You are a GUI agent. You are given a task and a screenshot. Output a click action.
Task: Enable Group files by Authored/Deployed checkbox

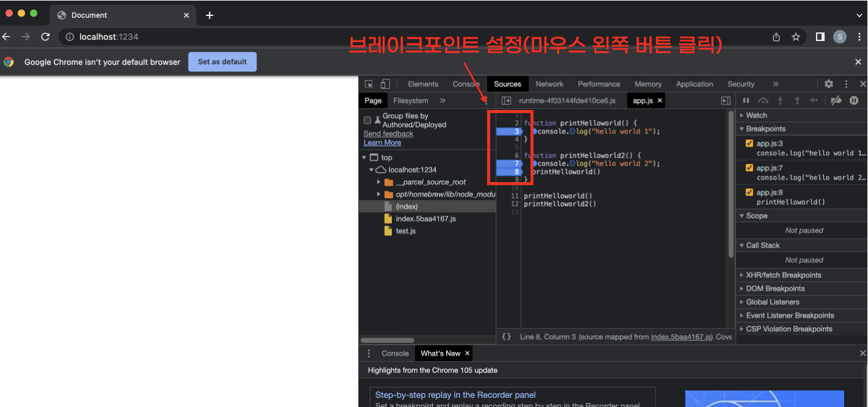[367, 120]
